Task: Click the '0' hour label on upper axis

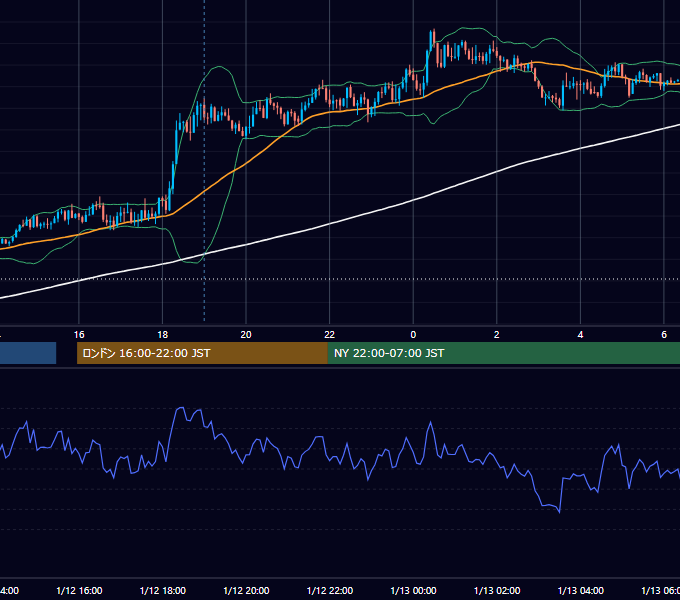Action: 413,335
